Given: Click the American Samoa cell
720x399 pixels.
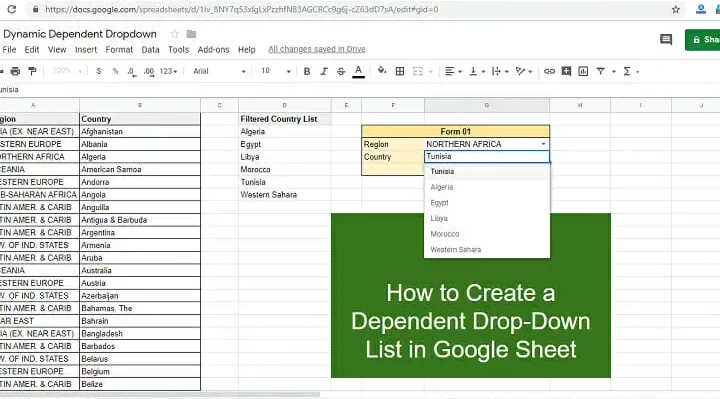Looking at the screenshot, I should pos(140,169).
